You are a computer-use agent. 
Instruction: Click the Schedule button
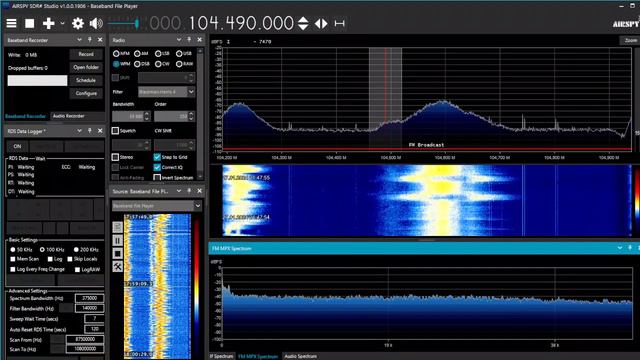click(86, 80)
